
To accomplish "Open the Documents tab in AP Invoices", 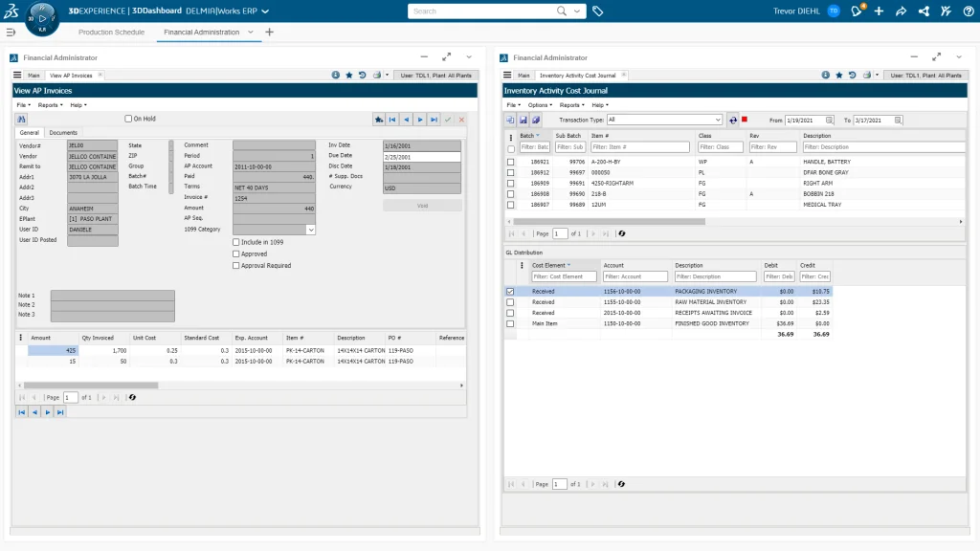I will tap(63, 133).
